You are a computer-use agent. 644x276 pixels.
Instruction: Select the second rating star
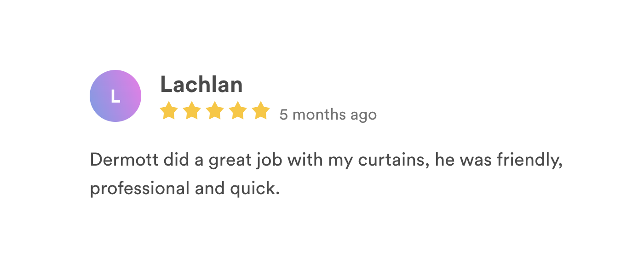[192, 111]
